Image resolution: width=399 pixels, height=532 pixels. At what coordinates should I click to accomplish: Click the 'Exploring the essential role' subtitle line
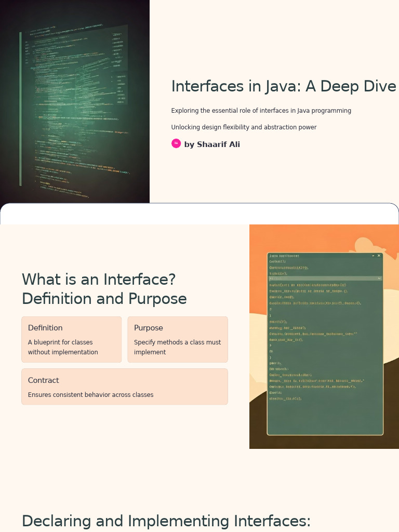point(261,111)
